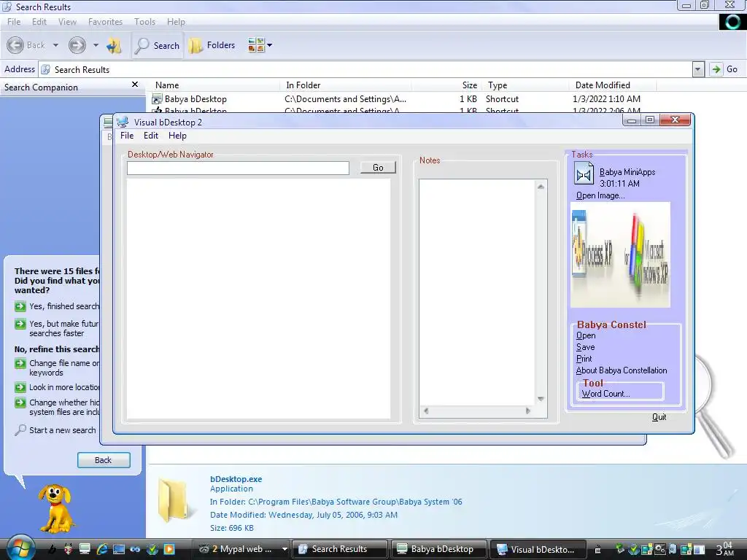Click the Back button in Search Companion
747x560 pixels.
(x=104, y=460)
